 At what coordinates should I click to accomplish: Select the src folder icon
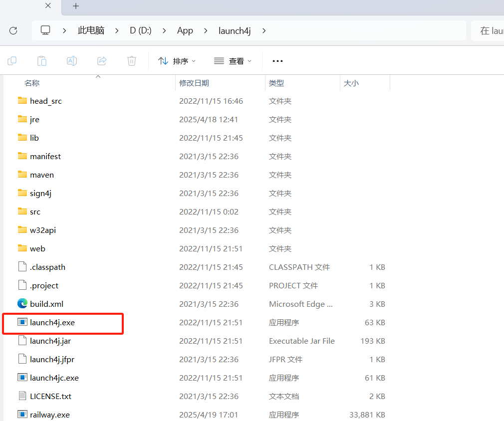tap(22, 211)
